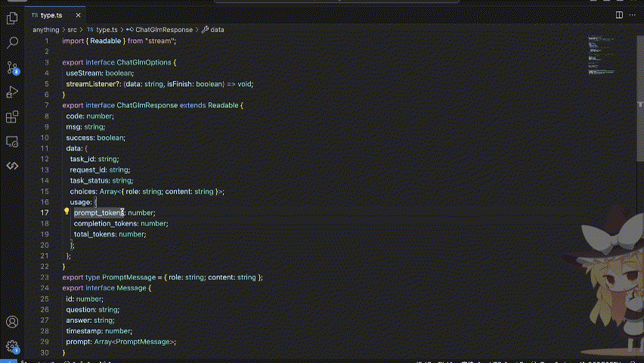Image resolution: width=644 pixels, height=363 pixels.
Task: Open the Source Control view
Action: click(12, 68)
